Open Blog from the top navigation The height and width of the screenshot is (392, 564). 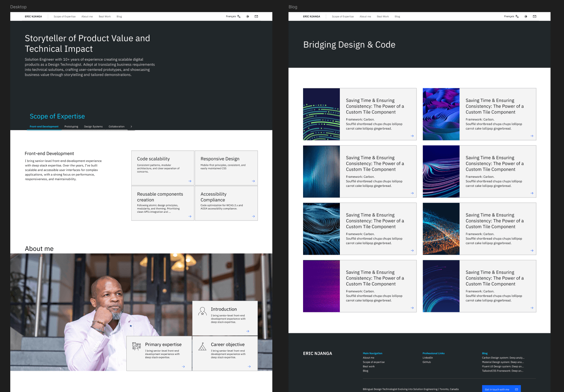[x=119, y=16]
